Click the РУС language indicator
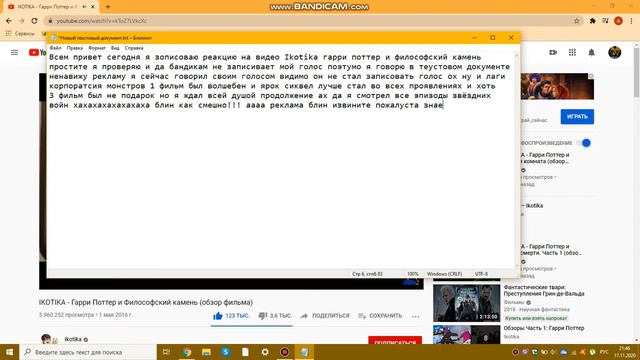This screenshot has width=640, height=360. click(604, 352)
